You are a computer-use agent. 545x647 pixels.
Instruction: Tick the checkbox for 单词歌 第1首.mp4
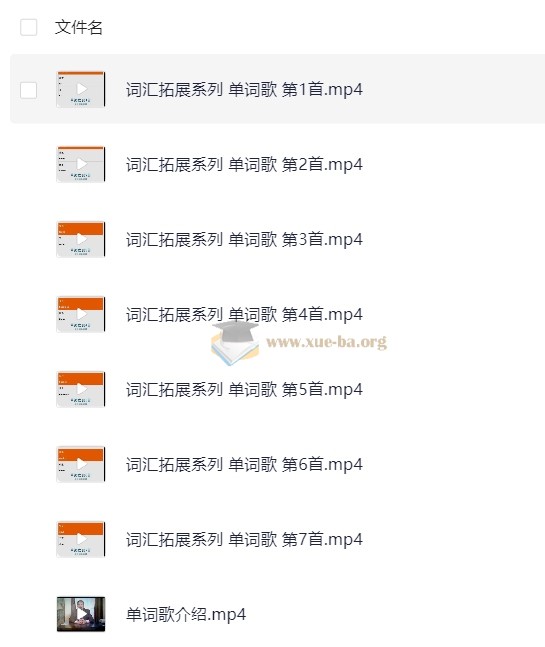28,90
